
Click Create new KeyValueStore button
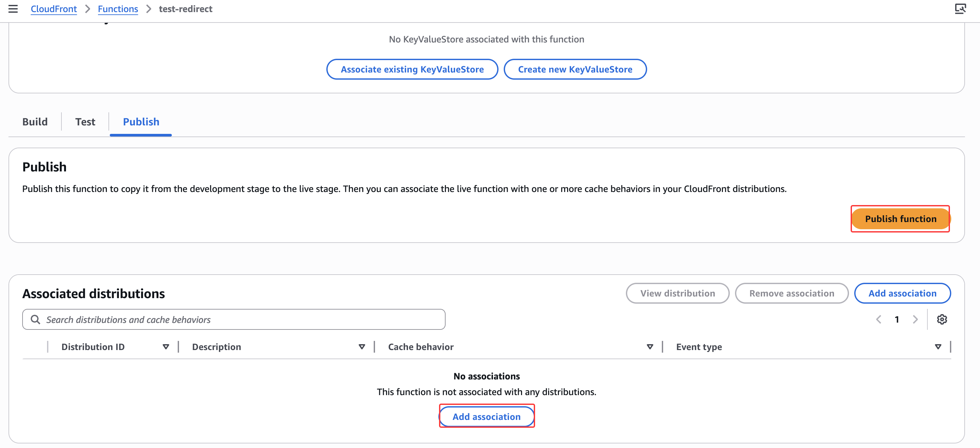(x=575, y=69)
